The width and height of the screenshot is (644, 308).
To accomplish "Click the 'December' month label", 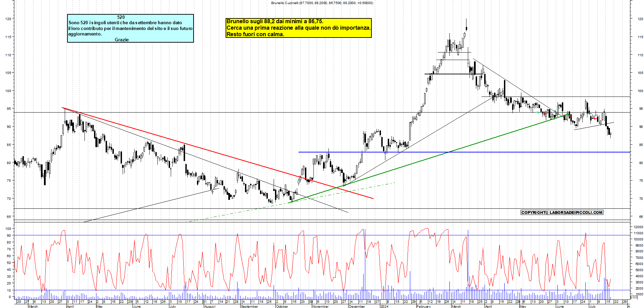I will point(357,306).
